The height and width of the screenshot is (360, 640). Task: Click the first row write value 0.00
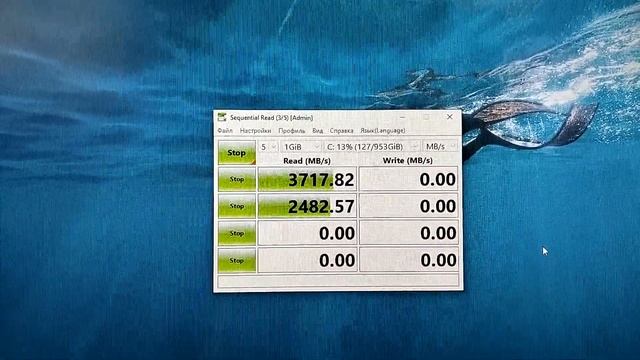click(409, 179)
